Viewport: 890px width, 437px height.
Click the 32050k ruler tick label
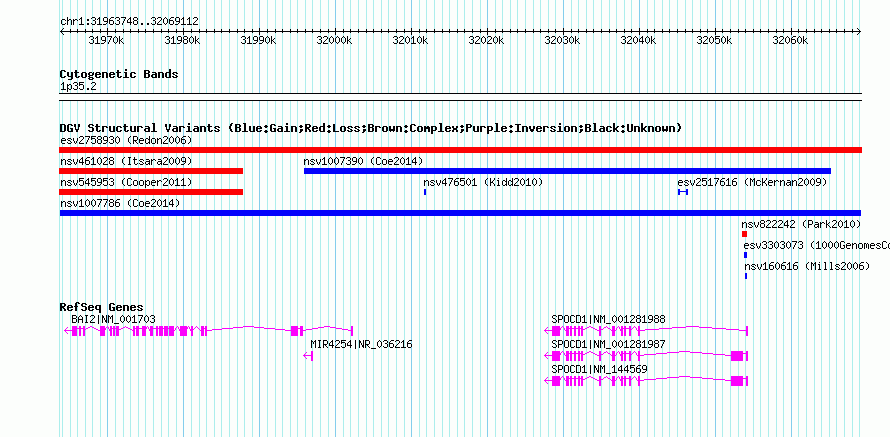tap(714, 41)
